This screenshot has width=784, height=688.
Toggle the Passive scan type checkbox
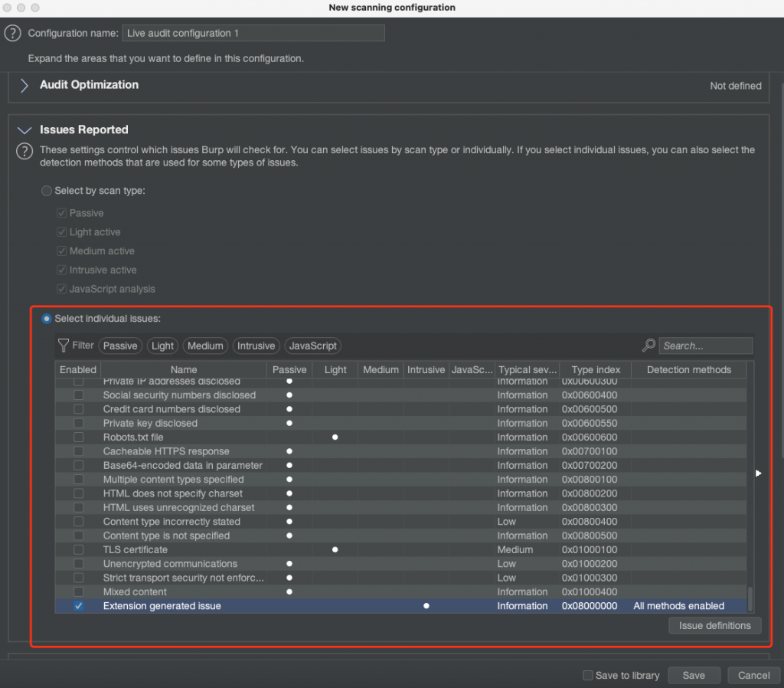[x=61, y=213]
